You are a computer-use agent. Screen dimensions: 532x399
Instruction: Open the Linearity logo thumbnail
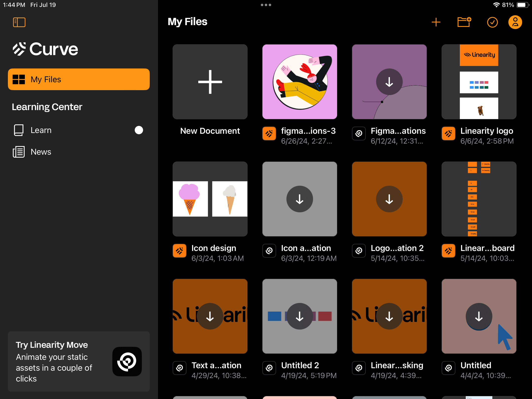pyautogui.click(x=479, y=82)
